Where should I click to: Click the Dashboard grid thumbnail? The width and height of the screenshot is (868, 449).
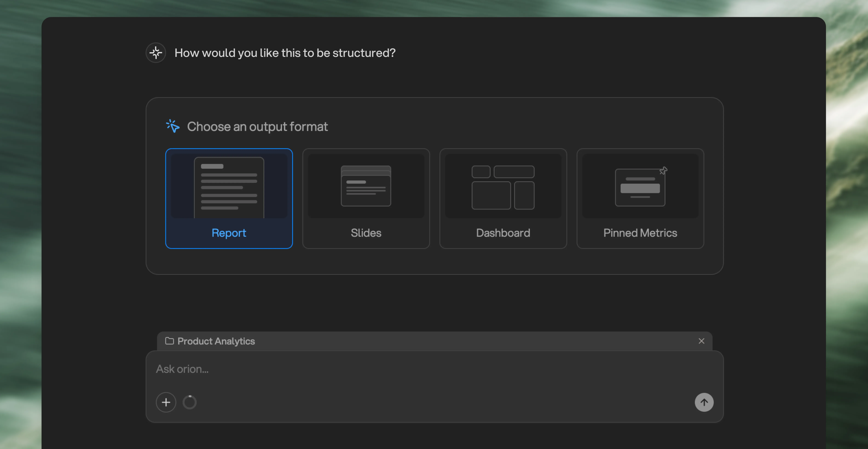point(503,187)
